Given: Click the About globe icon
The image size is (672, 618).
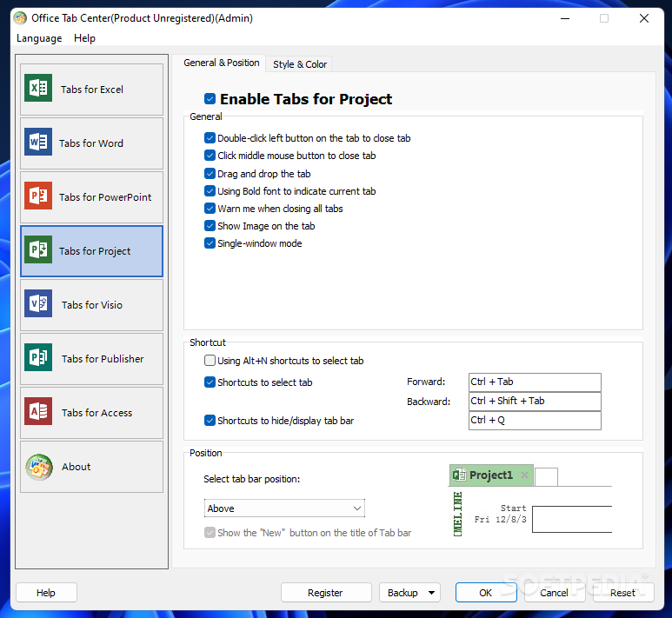Looking at the screenshot, I should [39, 467].
